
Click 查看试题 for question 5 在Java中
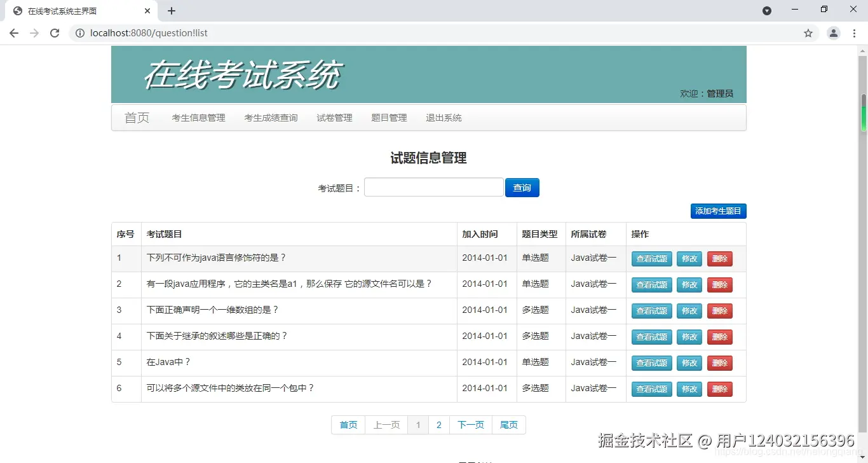tap(651, 363)
